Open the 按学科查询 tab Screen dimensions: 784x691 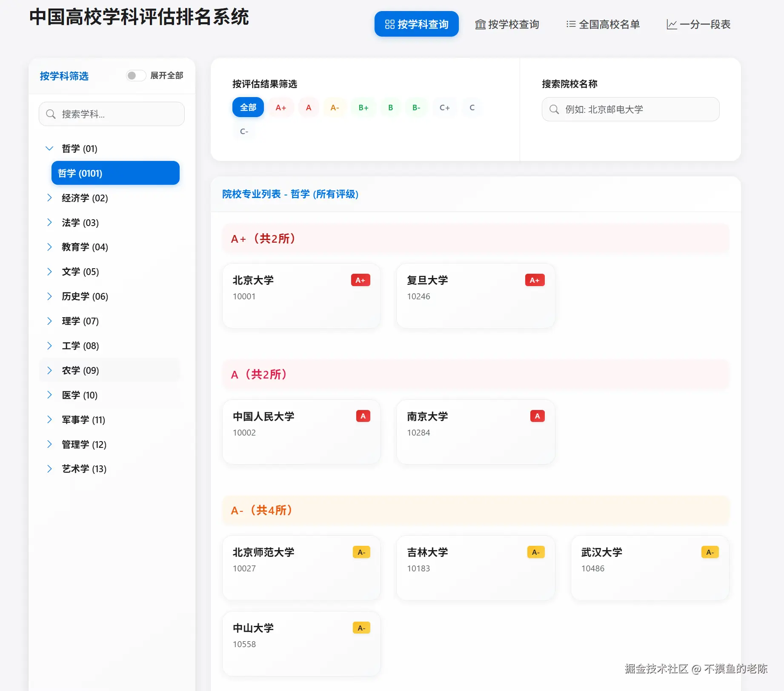point(416,24)
